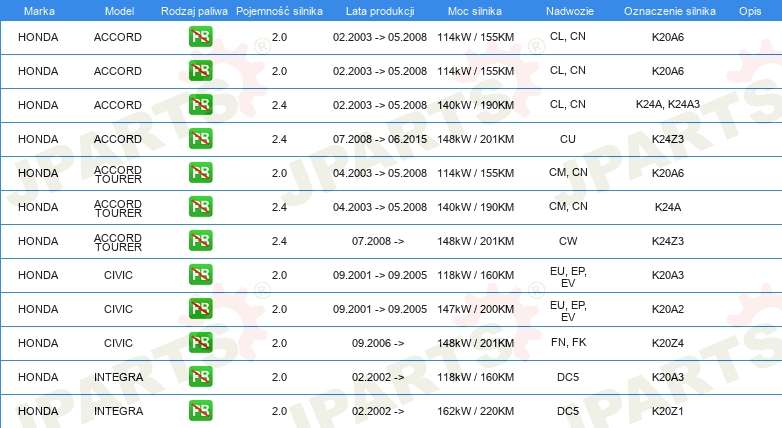Select 07.2008 -> date in Accord Tourer row
782x428 pixels.
click(378, 241)
